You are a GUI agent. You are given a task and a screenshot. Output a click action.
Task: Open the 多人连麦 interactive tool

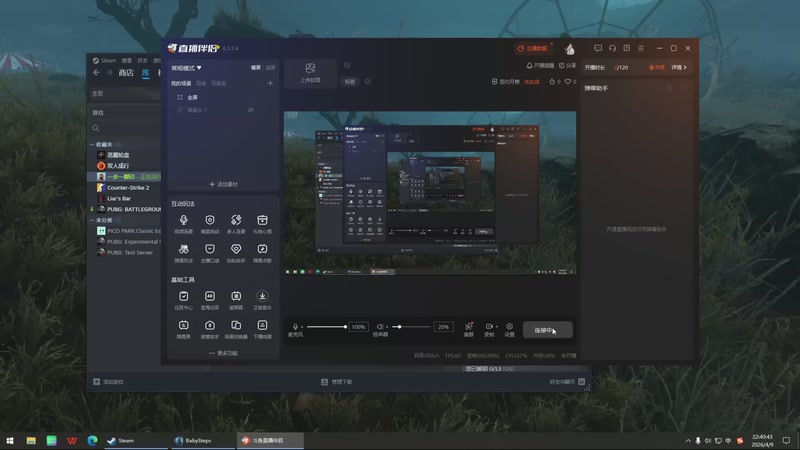click(236, 223)
